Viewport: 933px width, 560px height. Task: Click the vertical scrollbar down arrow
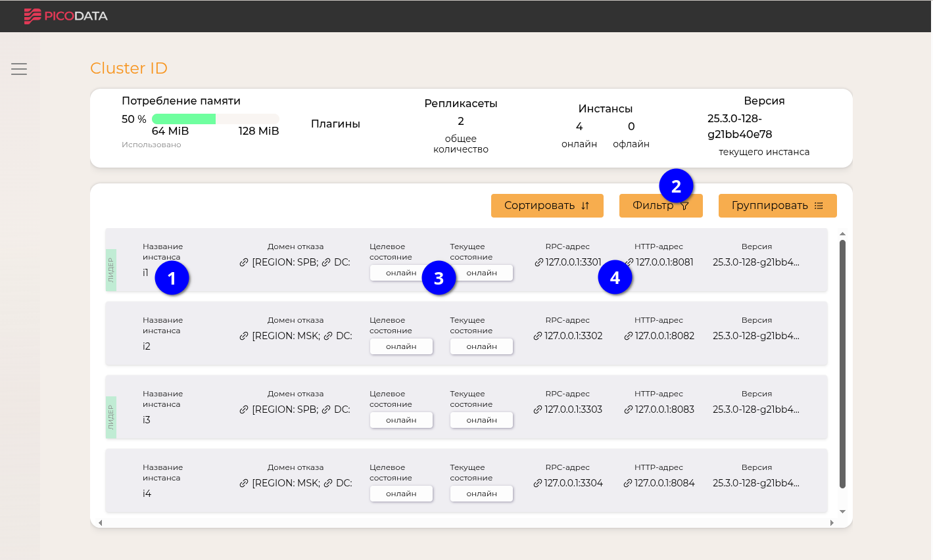pyautogui.click(x=842, y=512)
